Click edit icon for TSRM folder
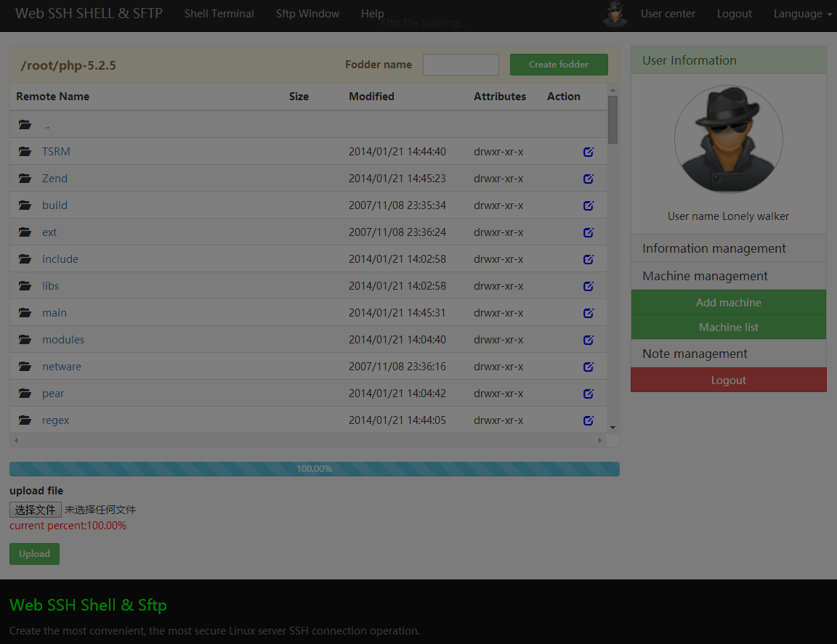 click(589, 152)
